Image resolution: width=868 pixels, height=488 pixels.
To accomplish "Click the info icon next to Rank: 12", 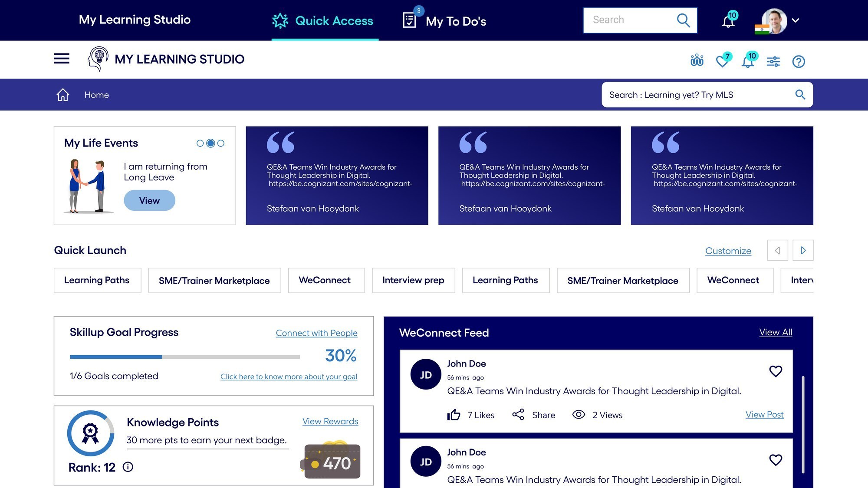I will [128, 467].
